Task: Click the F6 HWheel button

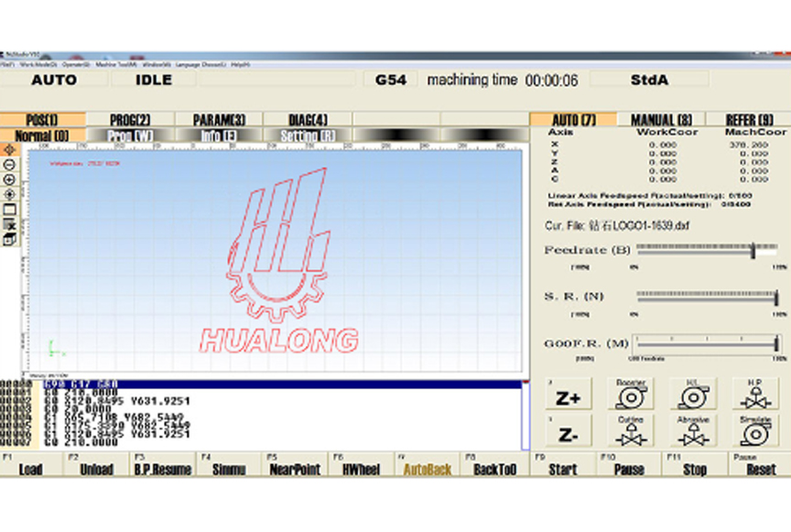Action: click(x=362, y=464)
